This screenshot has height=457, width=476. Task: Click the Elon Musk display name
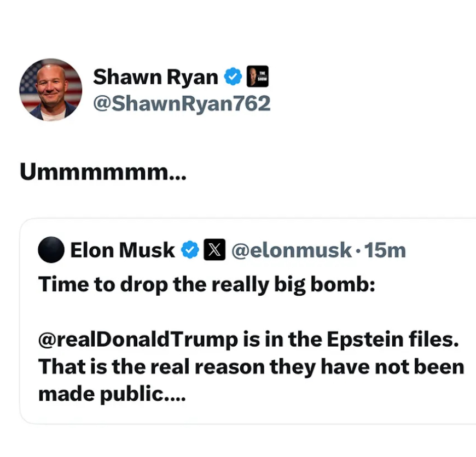[123, 250]
